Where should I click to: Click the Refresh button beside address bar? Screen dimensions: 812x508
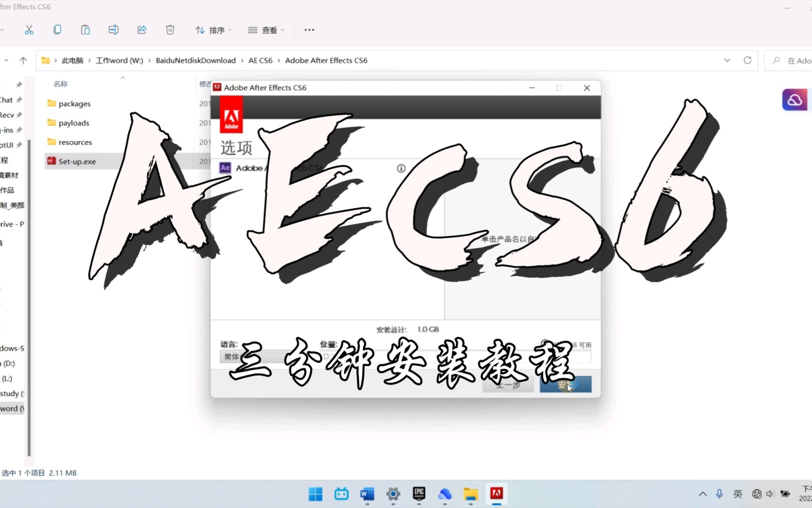(x=748, y=60)
